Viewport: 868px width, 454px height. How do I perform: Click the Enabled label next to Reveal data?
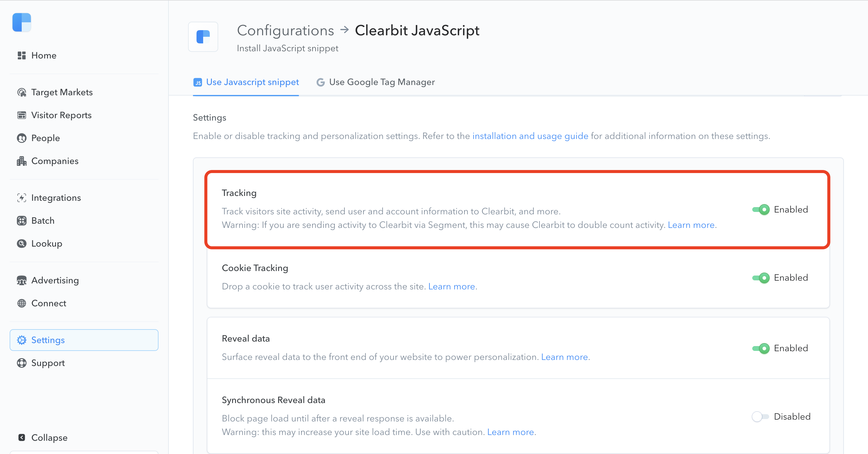791,348
